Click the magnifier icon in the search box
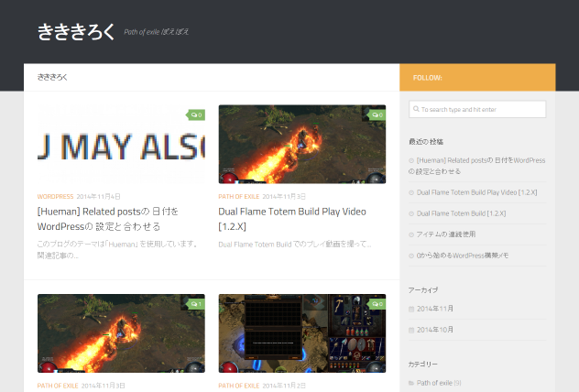 coord(416,109)
